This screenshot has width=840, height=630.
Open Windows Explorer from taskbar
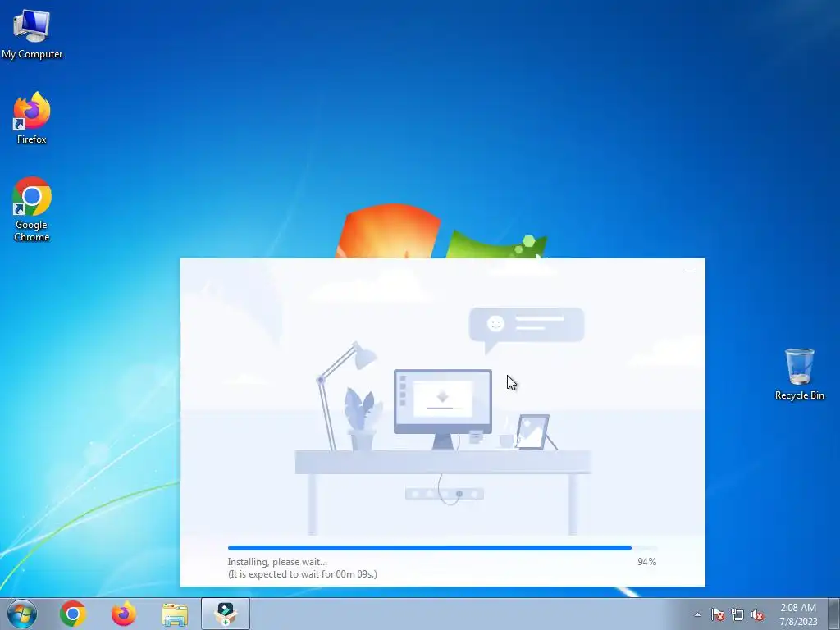point(175,614)
